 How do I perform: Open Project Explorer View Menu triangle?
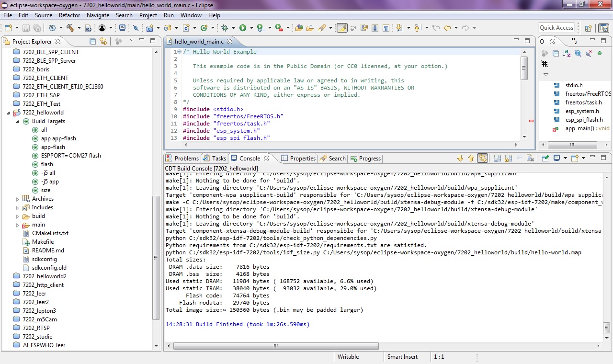click(132, 41)
